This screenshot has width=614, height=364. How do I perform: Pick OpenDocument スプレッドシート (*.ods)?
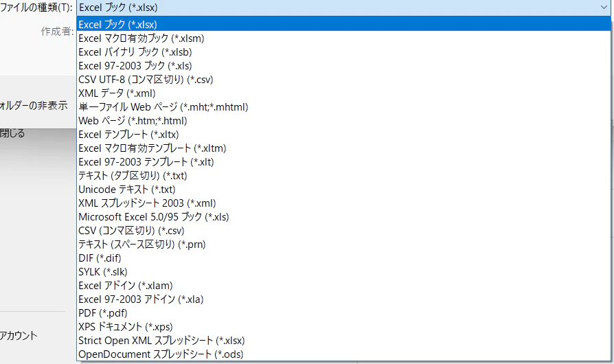tap(343, 354)
